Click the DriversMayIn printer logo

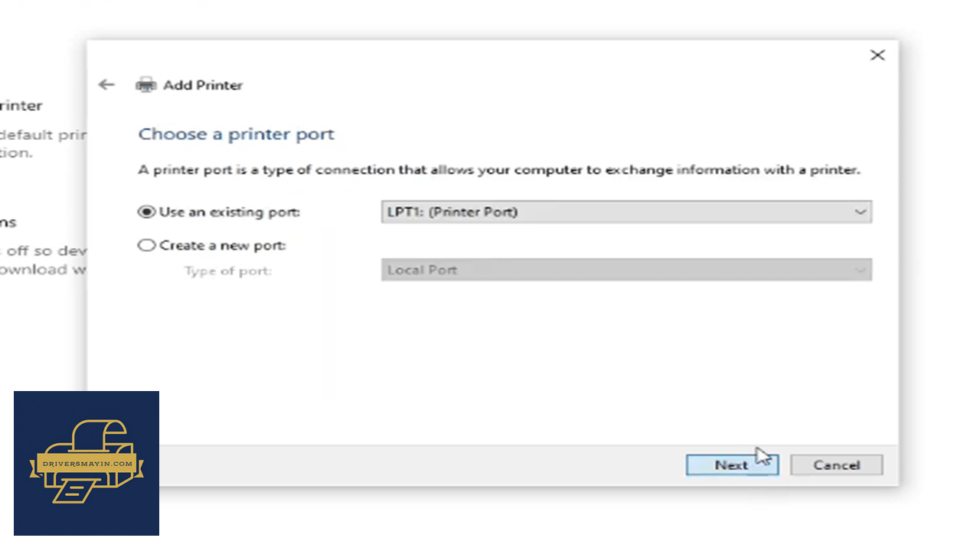[x=87, y=463]
